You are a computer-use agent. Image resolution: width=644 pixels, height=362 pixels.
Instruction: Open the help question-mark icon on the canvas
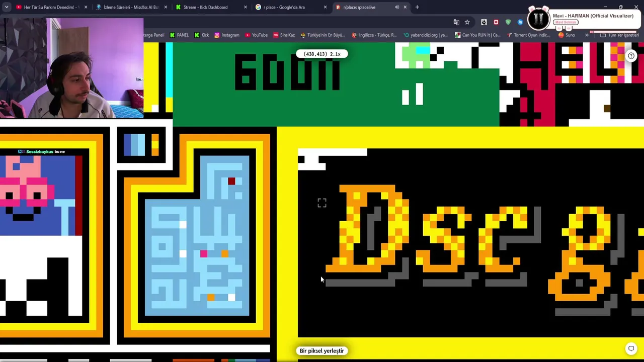click(x=631, y=56)
